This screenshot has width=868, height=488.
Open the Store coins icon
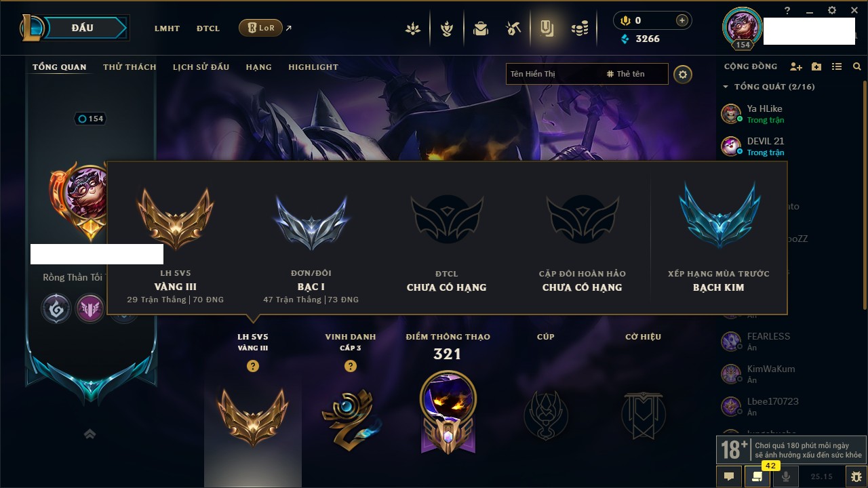click(x=580, y=28)
